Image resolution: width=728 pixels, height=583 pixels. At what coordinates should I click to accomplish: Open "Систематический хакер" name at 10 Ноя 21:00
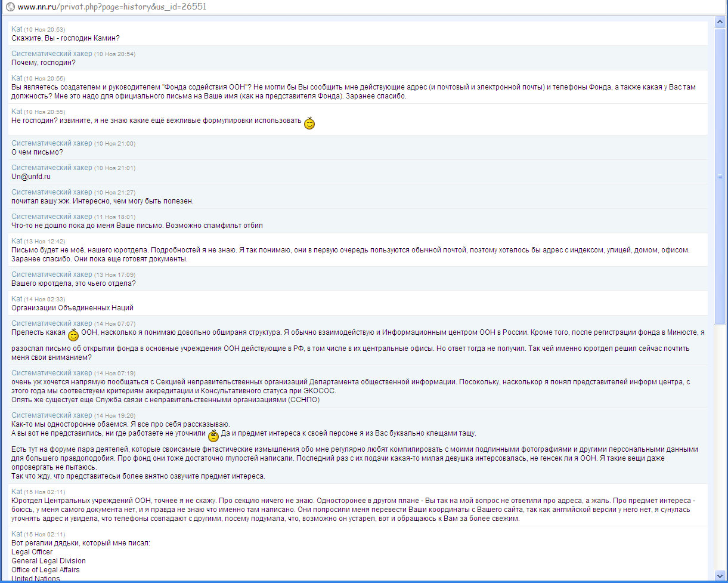[x=52, y=143]
